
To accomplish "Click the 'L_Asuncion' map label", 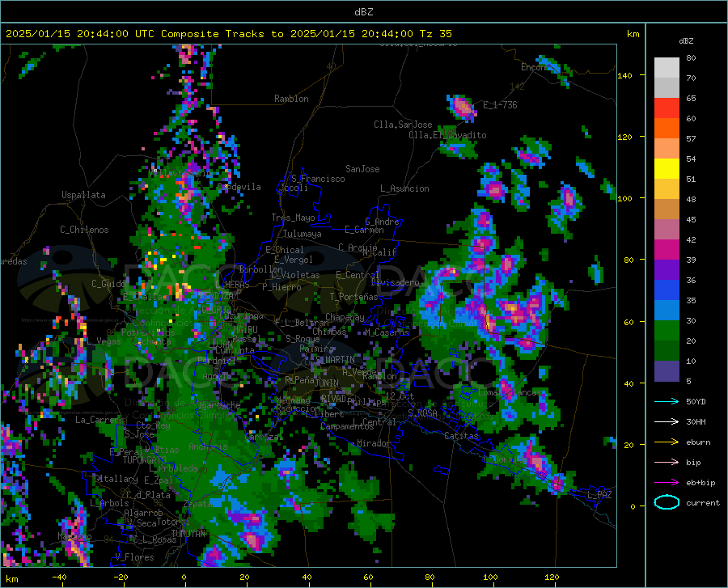I will 404,188.
